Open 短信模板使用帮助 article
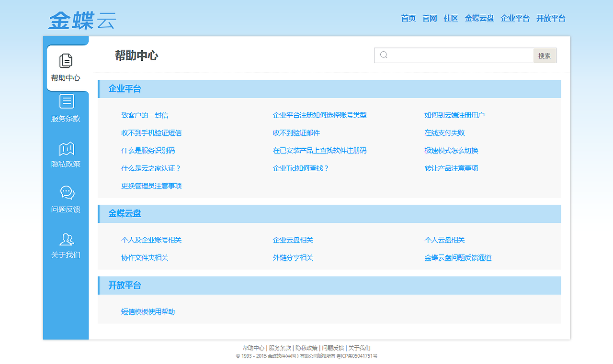Viewport: 613px width, 364px height. [148, 312]
